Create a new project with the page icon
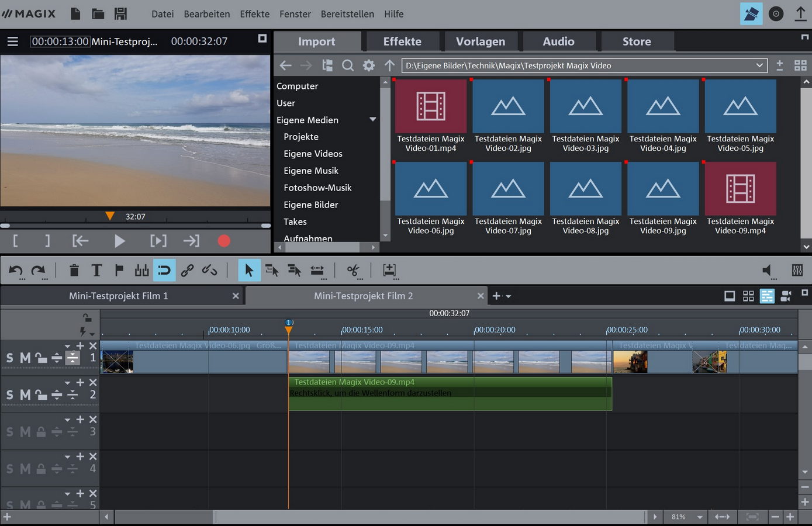The height and width of the screenshot is (526, 812). click(x=75, y=13)
